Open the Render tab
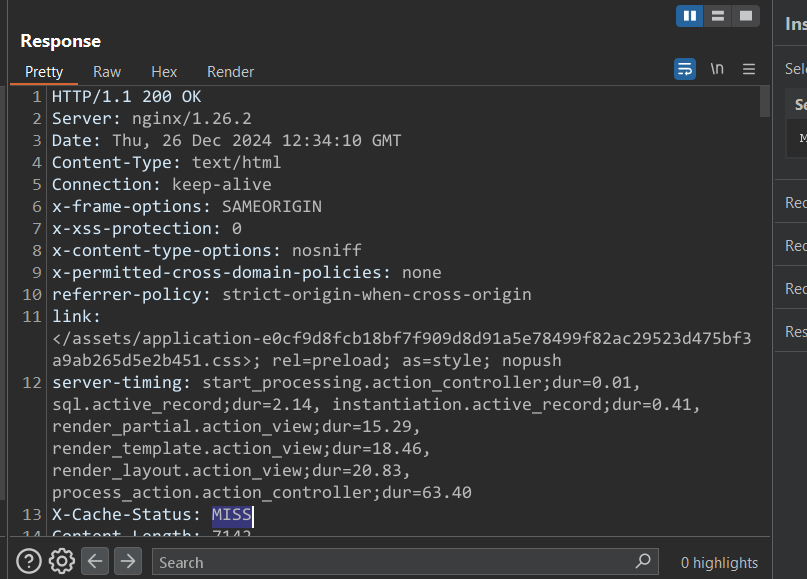This screenshot has height=579, width=807. click(230, 72)
